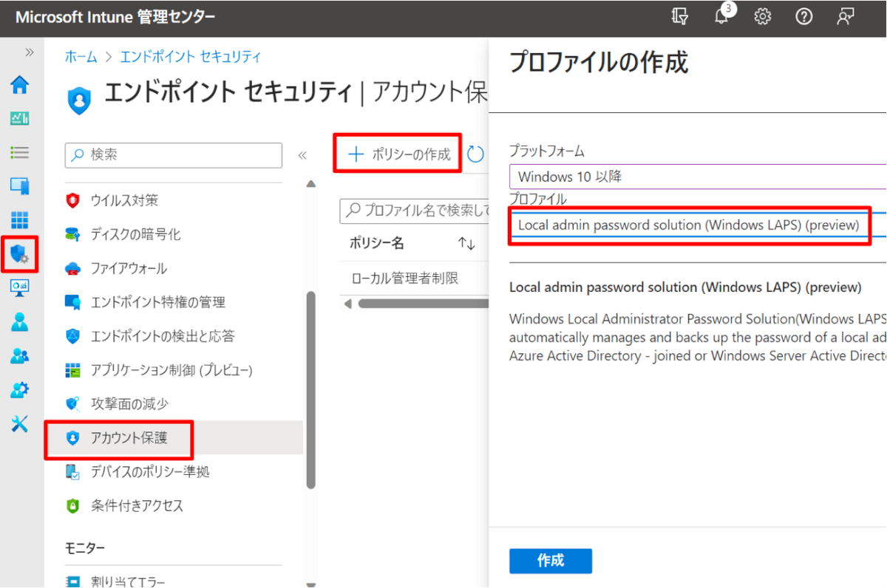Screen dimensions: 887x588
Task: Expand the left rail with double chevron
Action: coord(30,52)
